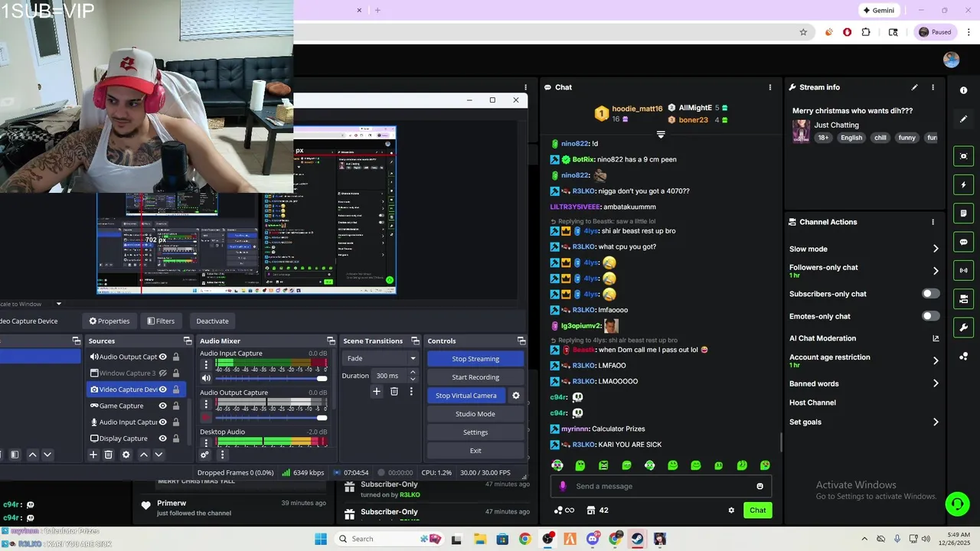Viewport: 980px width, 551px height.
Task: Enter Studio Mode
Action: (x=475, y=414)
